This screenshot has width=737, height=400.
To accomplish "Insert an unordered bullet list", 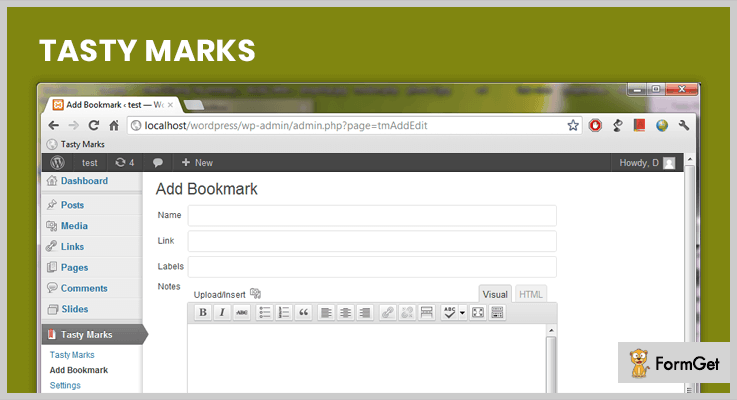I will (265, 313).
